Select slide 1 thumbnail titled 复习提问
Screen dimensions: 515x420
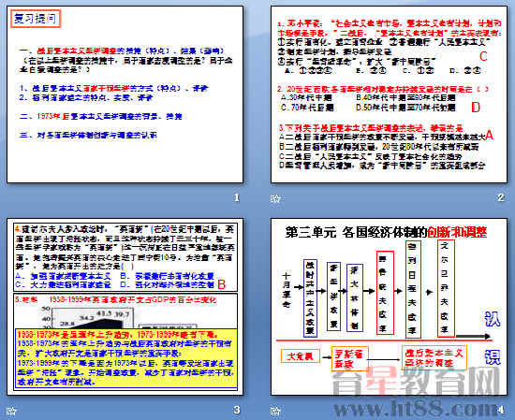[x=125, y=94]
